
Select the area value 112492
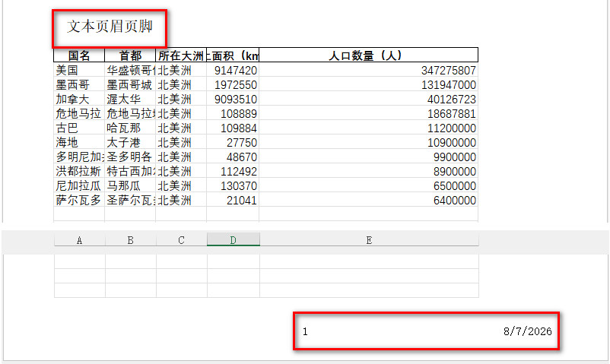coord(233,171)
